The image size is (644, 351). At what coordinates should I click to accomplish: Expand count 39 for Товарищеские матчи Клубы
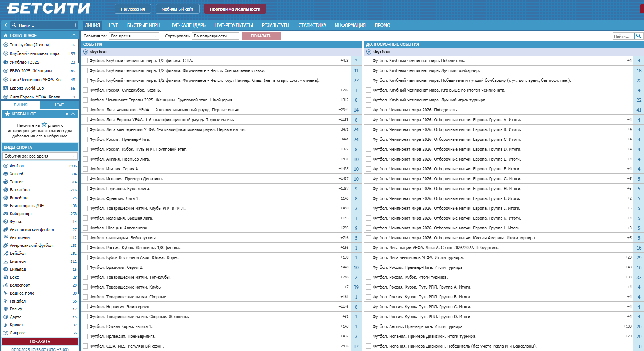point(356,287)
